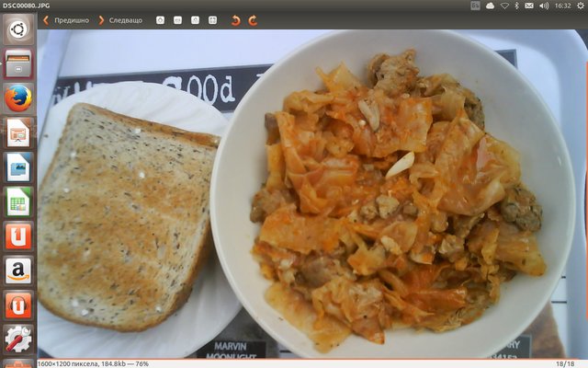Open the network Wi-Fi indicator menu

pyautogui.click(x=503, y=6)
